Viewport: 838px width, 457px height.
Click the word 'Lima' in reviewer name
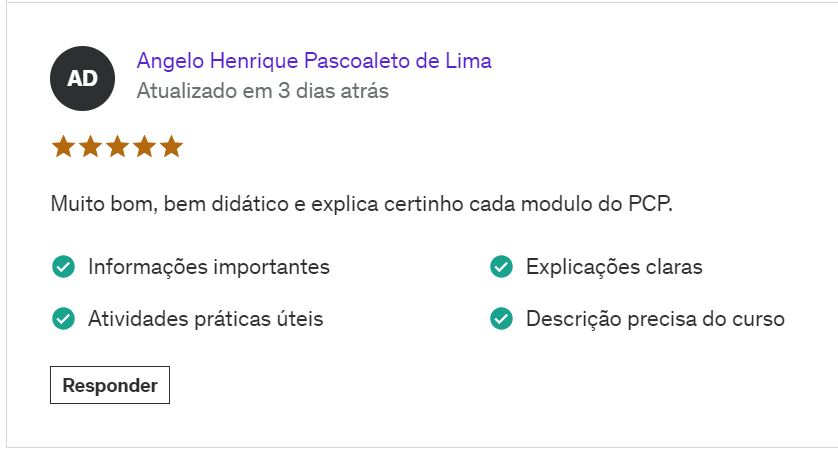click(x=468, y=60)
